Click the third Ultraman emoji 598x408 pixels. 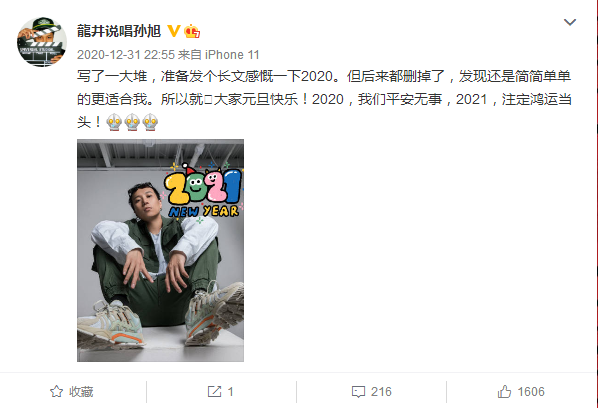(150, 122)
